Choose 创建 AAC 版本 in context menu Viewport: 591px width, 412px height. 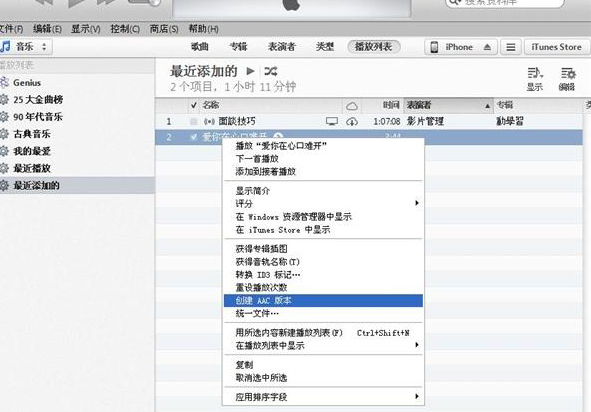point(323,301)
